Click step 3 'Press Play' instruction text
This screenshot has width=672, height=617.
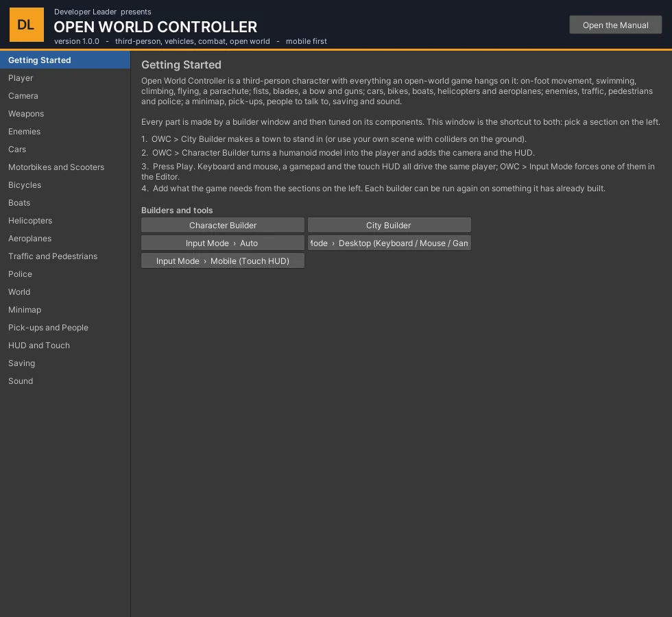click(x=398, y=171)
